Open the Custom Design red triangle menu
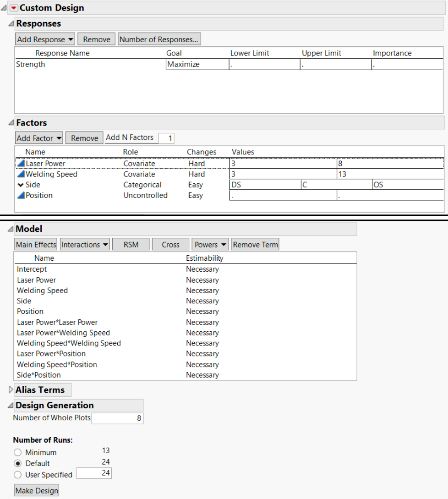The image size is (448, 499). [x=14, y=8]
